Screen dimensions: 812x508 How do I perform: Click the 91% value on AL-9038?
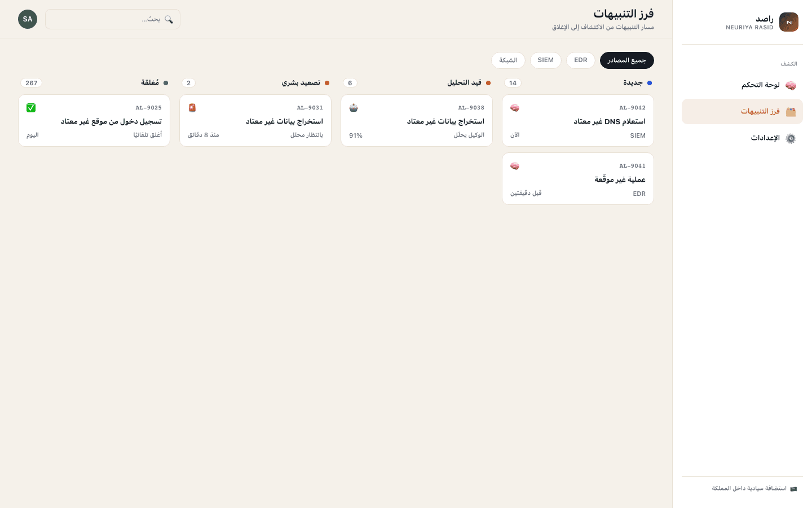[356, 135]
